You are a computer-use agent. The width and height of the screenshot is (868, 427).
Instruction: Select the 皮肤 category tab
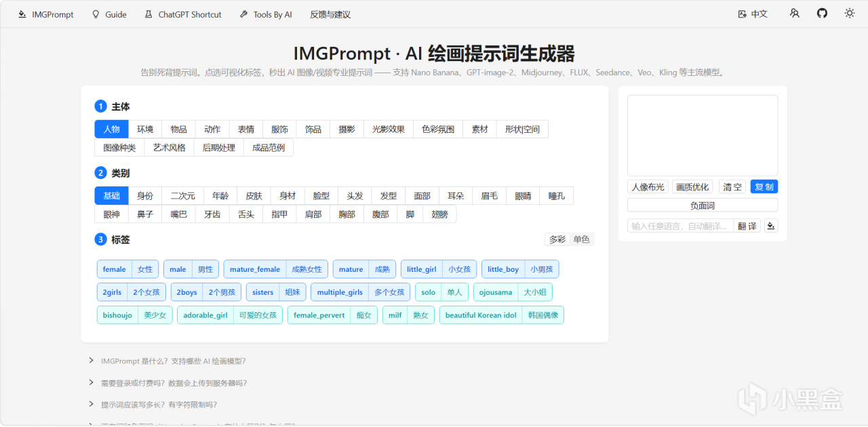tap(254, 195)
